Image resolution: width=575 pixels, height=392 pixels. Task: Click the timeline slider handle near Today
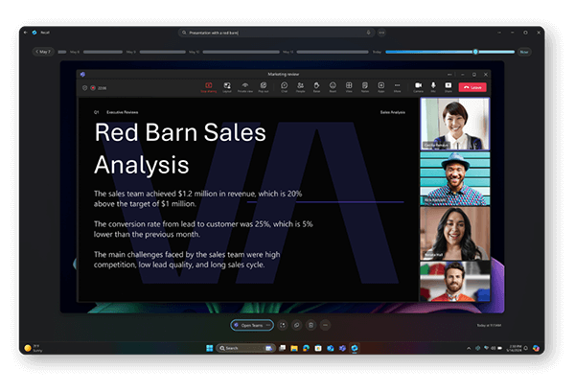point(475,52)
